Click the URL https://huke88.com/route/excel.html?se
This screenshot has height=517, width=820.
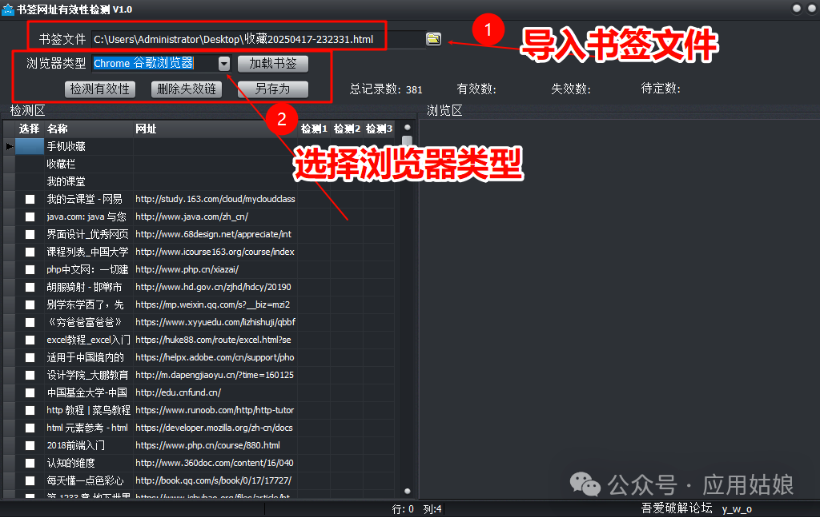pos(213,340)
